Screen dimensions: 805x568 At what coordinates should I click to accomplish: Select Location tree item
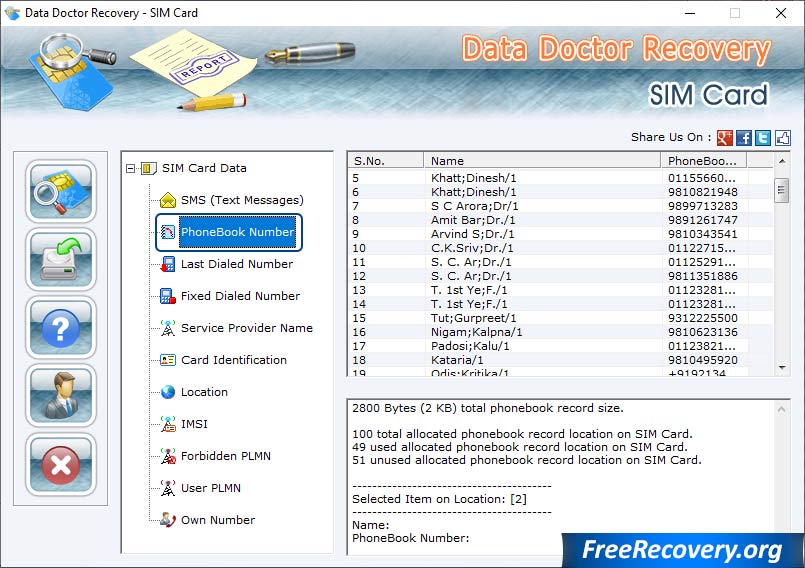click(x=204, y=392)
